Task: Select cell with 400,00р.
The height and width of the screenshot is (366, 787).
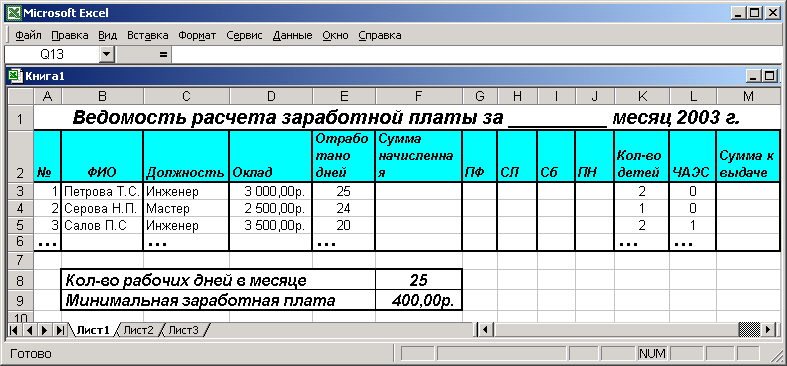Action: click(419, 300)
